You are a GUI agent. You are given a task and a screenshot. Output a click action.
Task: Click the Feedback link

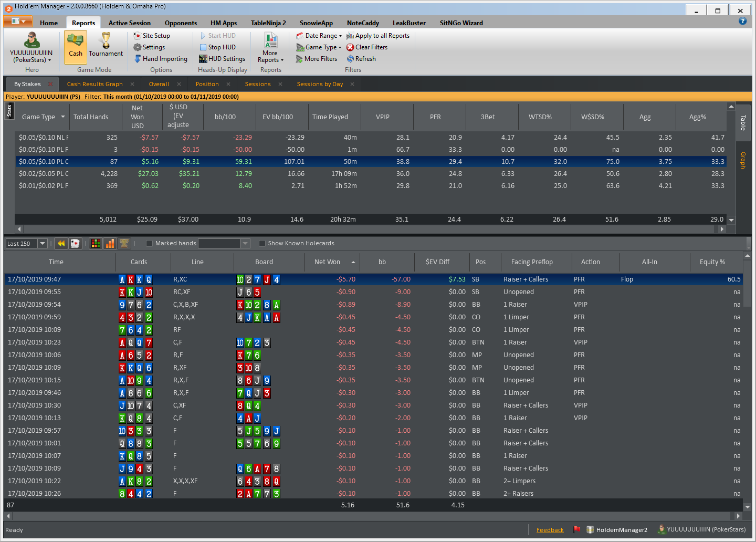[550, 530]
